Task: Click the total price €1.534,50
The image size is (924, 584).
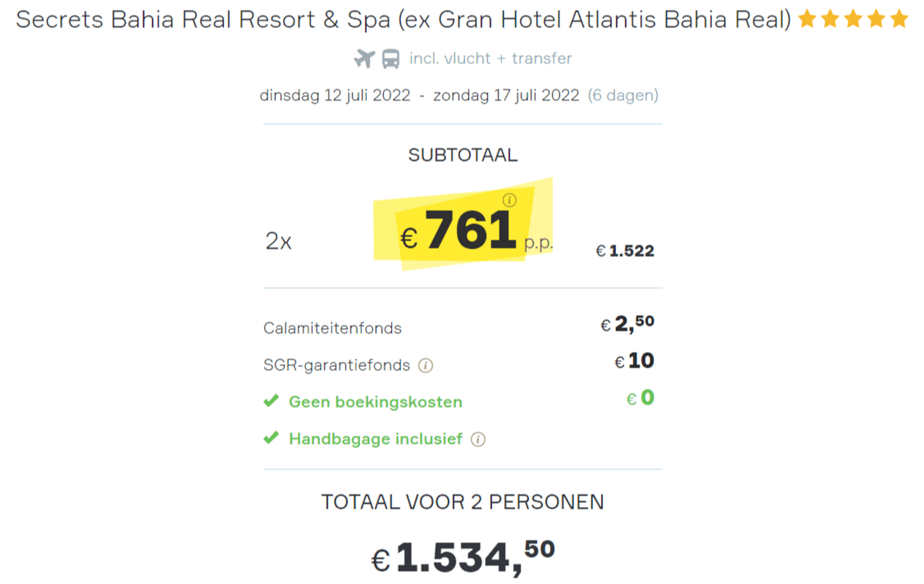Action: 463,558
